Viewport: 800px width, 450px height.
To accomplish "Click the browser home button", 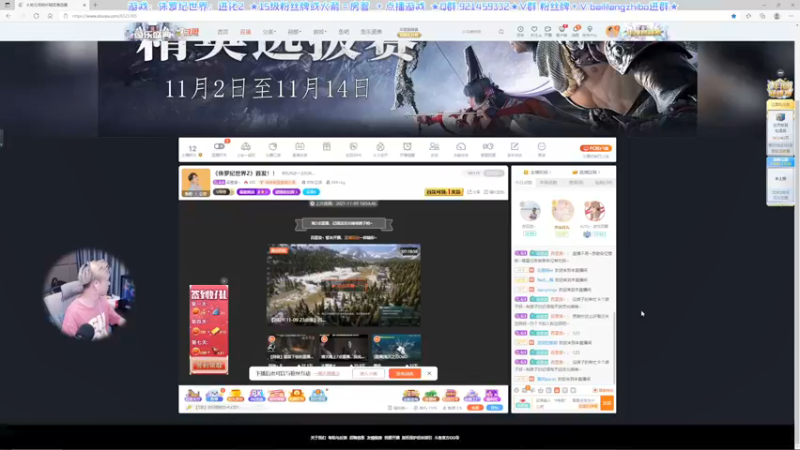I will (50, 16).
